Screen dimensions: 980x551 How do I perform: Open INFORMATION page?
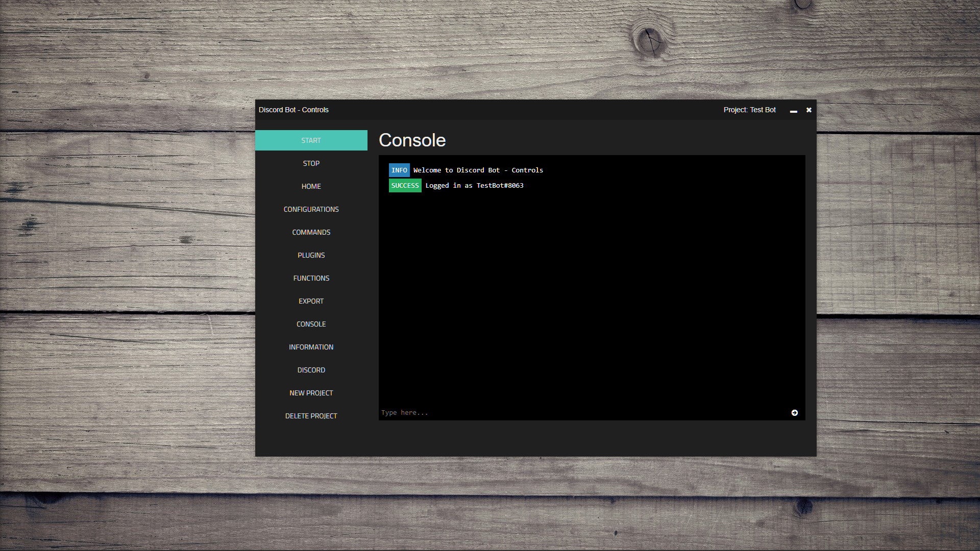coord(311,347)
